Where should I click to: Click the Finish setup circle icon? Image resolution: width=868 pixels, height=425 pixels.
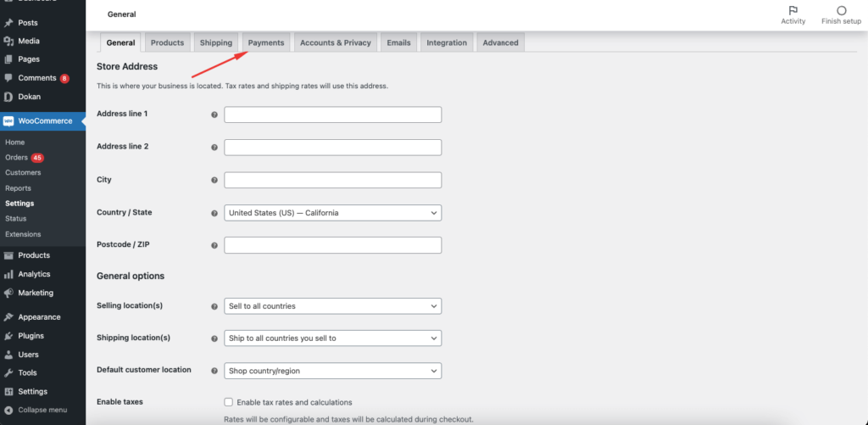842,10
